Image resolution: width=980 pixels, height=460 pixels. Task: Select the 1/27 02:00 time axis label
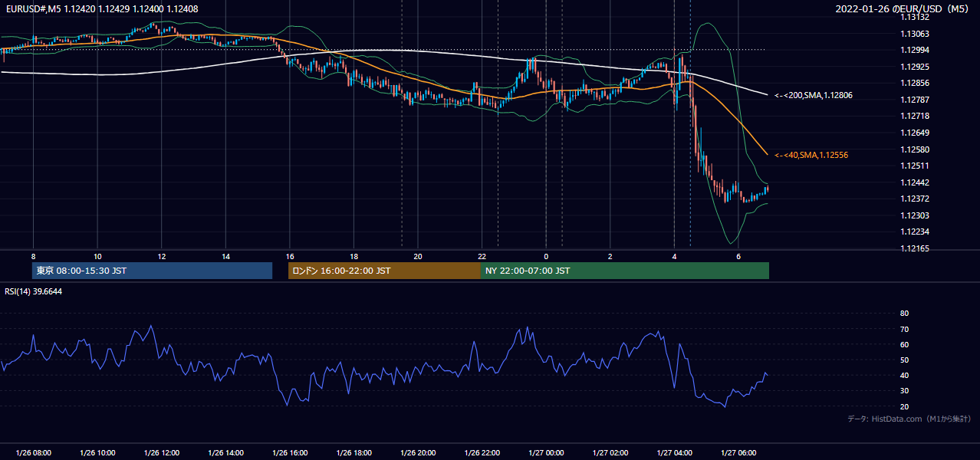click(x=610, y=453)
